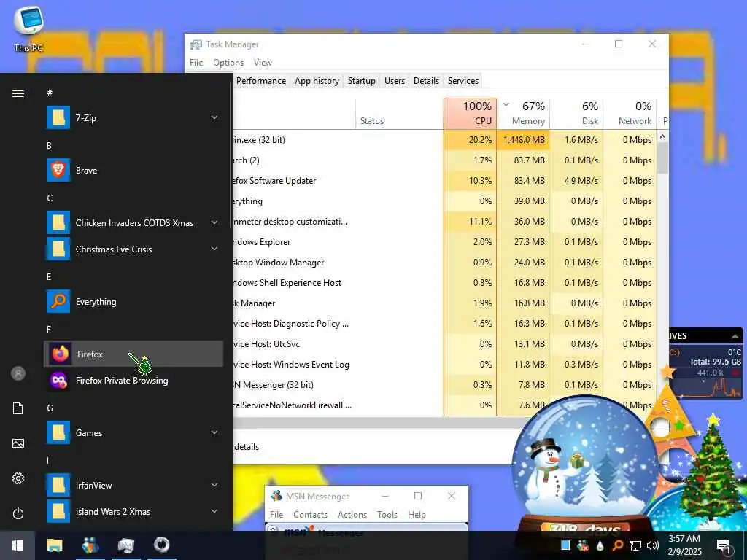
Task: Open IrfanView folder in Start menu
Action: pos(58,485)
